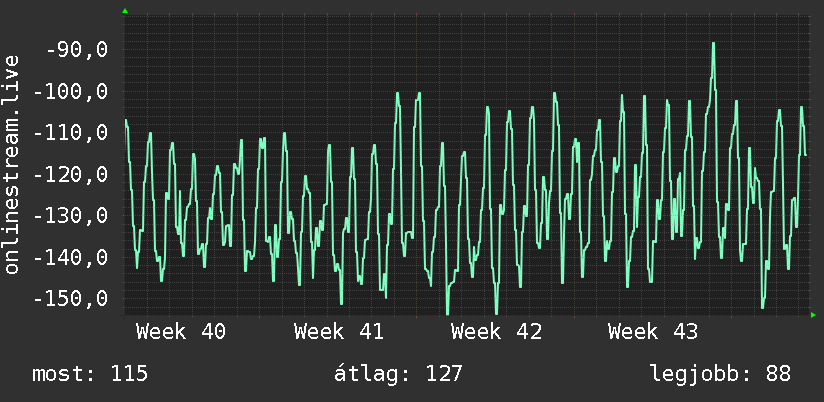Image resolution: width=824 pixels, height=402 pixels.
Task: Click the "Week 40" axis label
Action: tap(181, 332)
